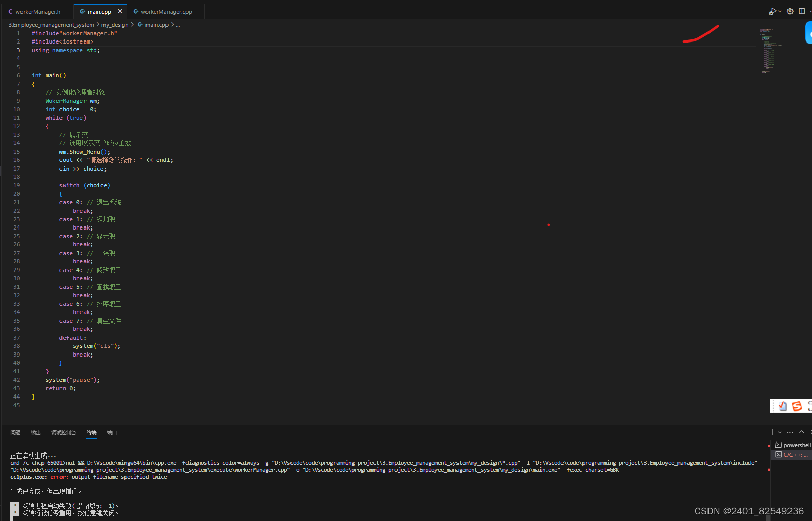Open the run/debug options dropdown arrow
This screenshot has height=521, width=812.
[x=780, y=11]
